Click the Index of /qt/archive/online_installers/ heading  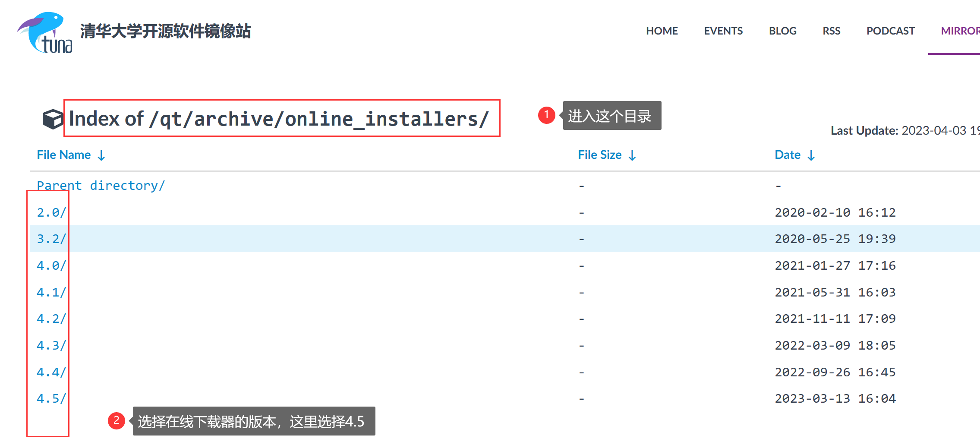click(279, 119)
